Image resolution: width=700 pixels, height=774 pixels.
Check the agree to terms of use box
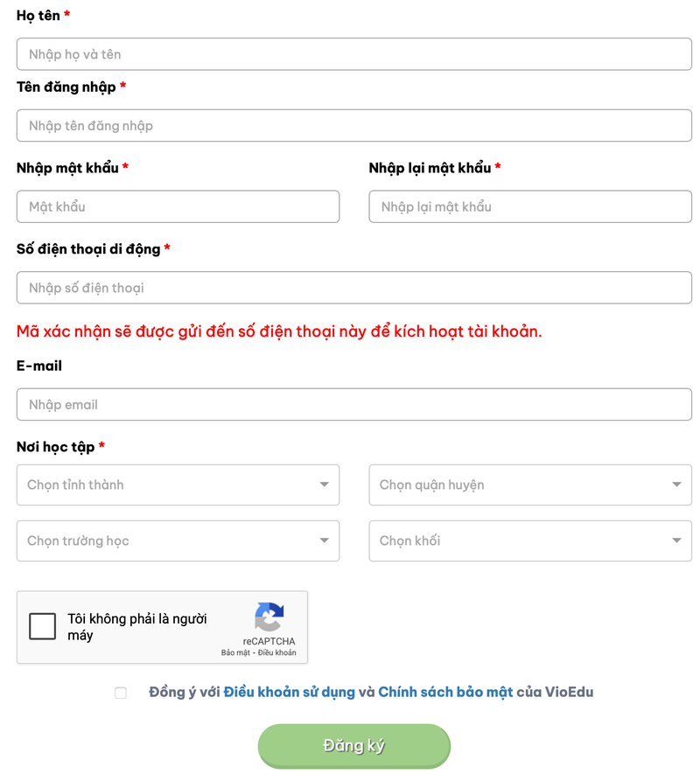click(121, 693)
